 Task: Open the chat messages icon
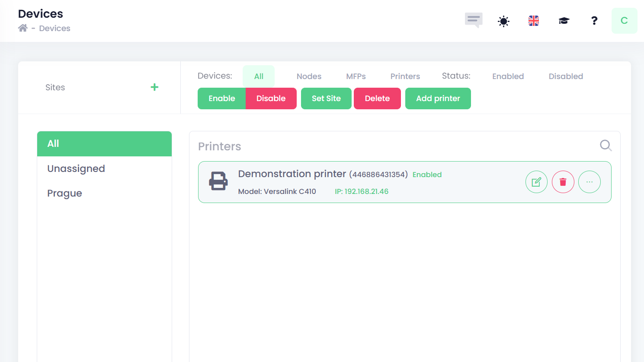point(474,20)
